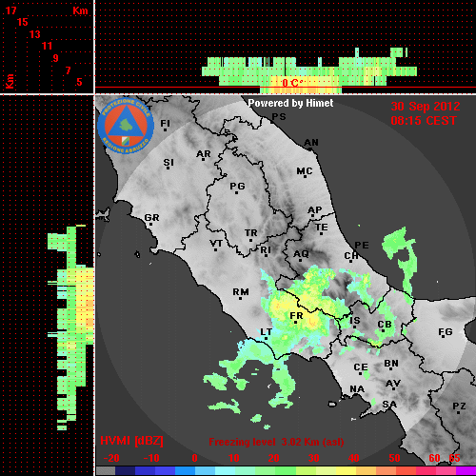Click the '0 C°' freezing line label
Screen dimensions: 476x476
292,83
